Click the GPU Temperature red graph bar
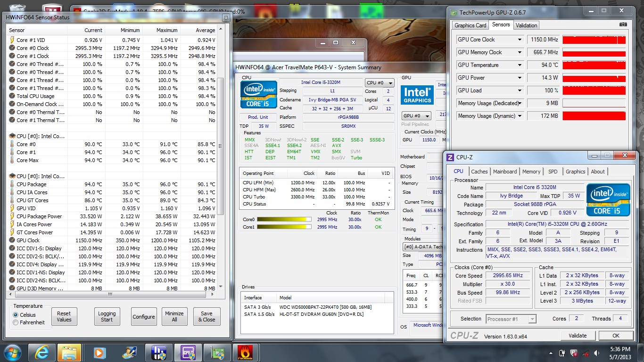 [x=594, y=65]
